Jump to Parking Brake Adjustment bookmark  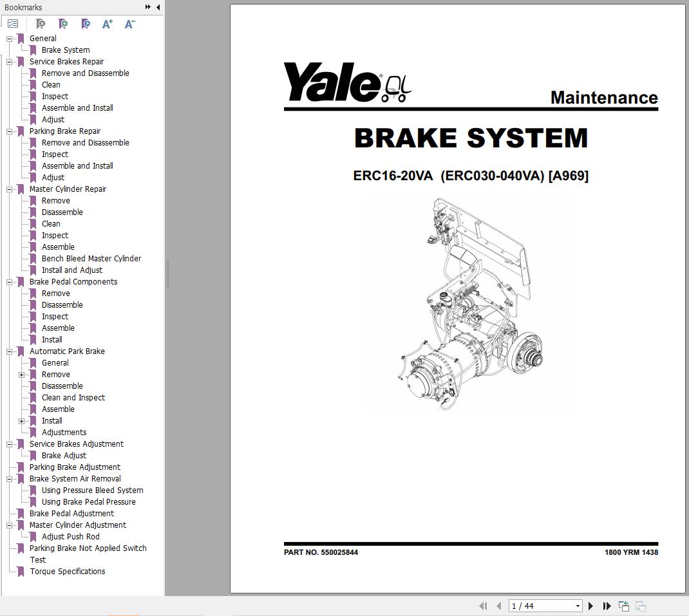(x=75, y=467)
